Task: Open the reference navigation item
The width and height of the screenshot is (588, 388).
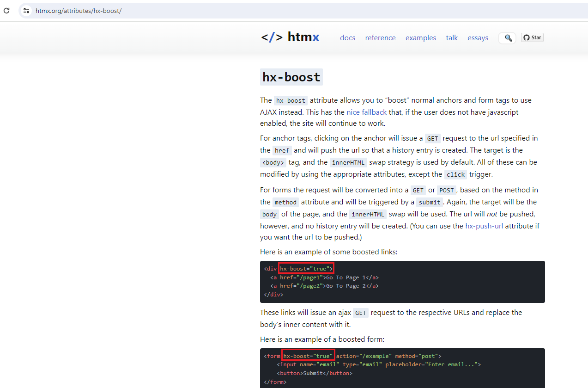Action: click(380, 38)
